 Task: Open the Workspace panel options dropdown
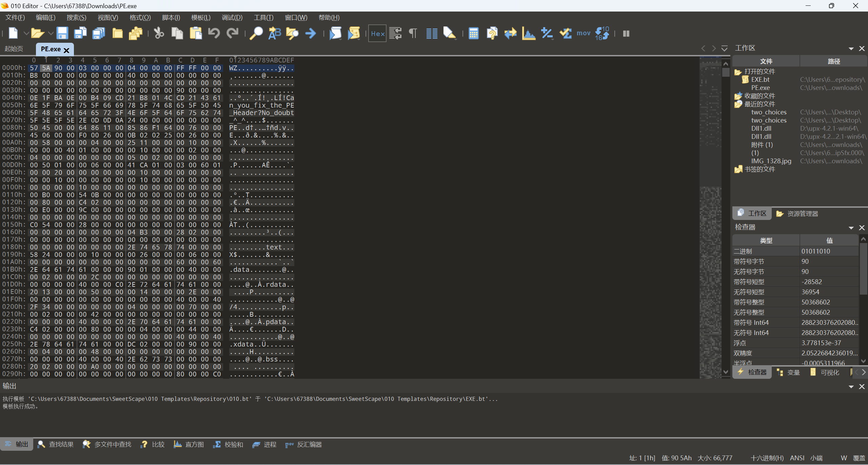coord(851,49)
